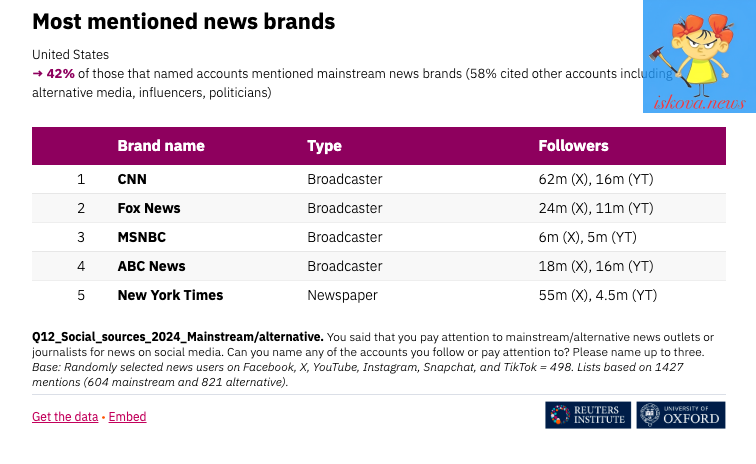Screen dimensions: 756x464
Task: Click the Most mentioned news brands title
Action: (184, 22)
